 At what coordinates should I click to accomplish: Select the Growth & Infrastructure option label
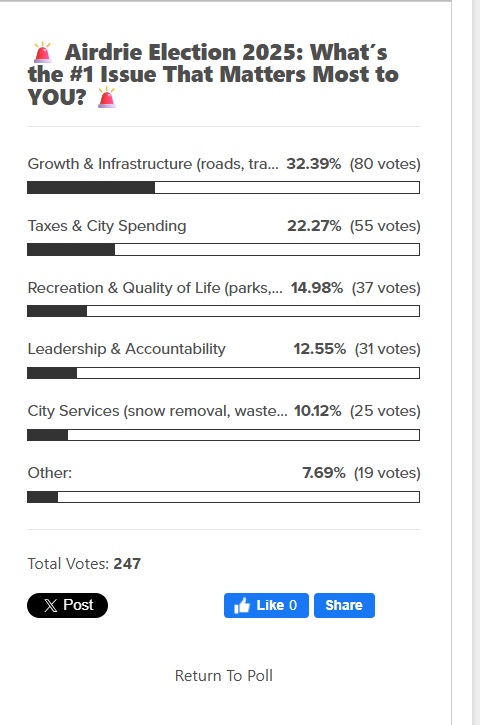pos(153,164)
